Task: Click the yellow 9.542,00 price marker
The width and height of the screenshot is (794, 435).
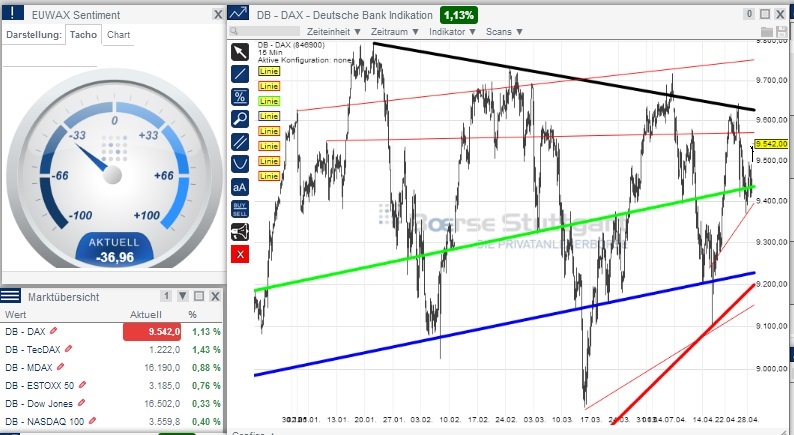Action: 771,144
